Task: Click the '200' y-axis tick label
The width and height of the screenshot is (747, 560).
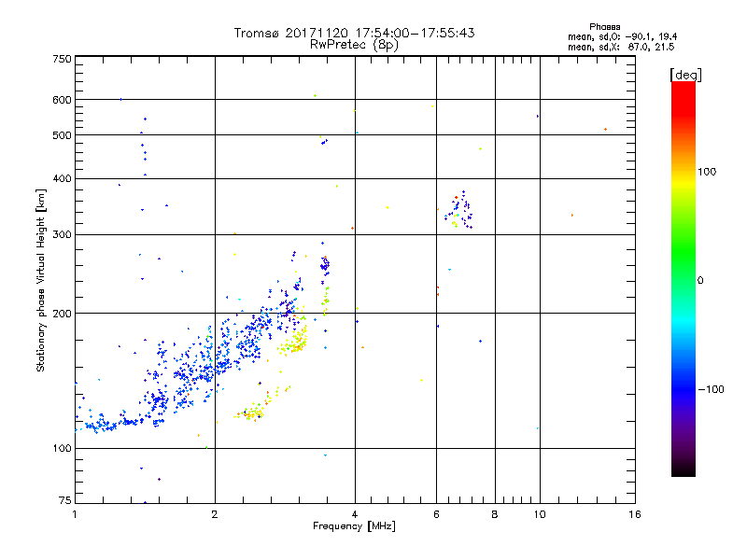Action: [62, 314]
